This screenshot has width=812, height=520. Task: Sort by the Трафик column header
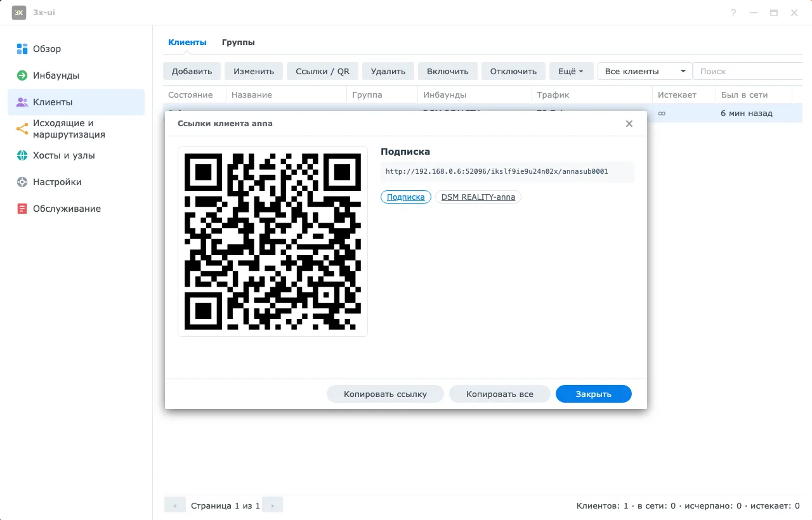pos(592,94)
